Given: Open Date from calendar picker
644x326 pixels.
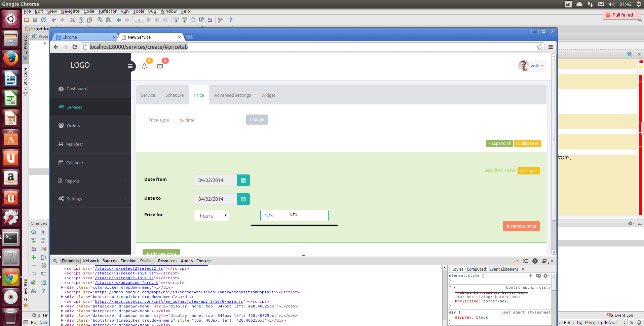Looking at the screenshot, I should coord(243,180).
